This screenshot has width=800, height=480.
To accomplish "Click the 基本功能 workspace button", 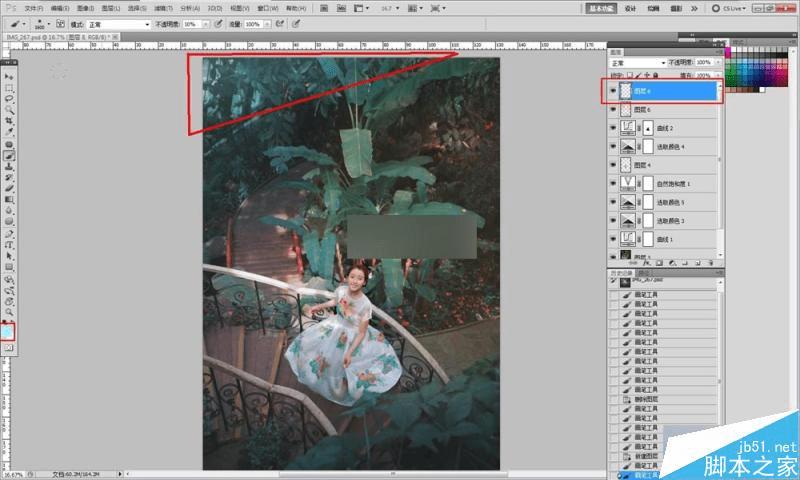I will [601, 8].
